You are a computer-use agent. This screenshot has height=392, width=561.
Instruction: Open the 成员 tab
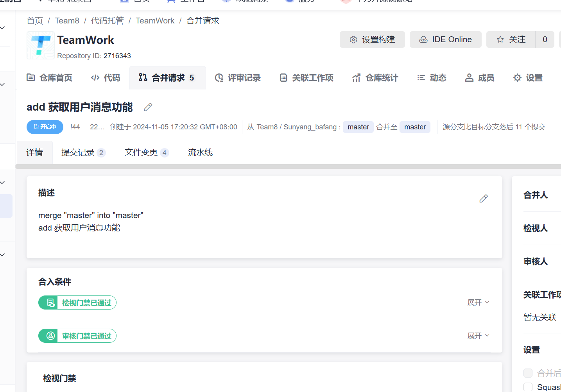[x=480, y=78]
